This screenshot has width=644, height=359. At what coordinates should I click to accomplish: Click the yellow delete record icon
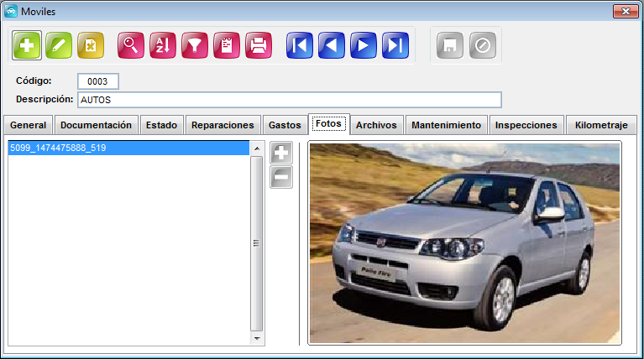(x=91, y=45)
